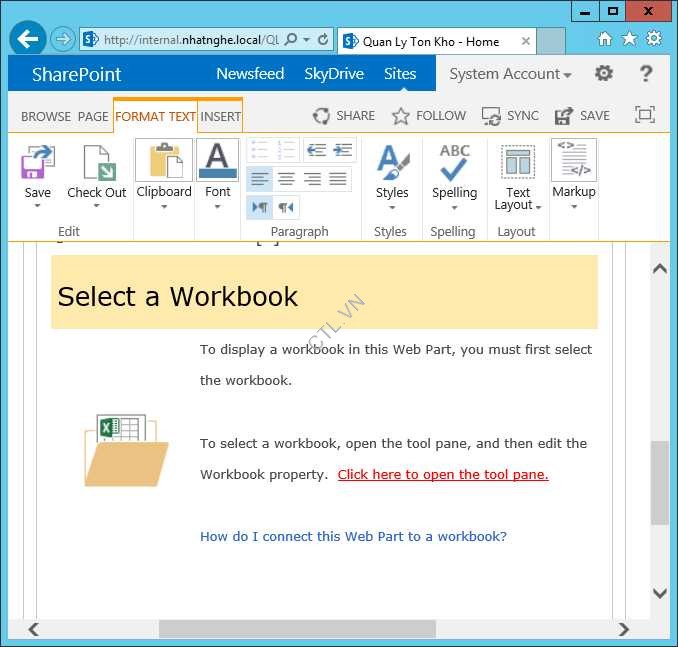The image size is (678, 647).
Task: Go back with the browser back arrow
Action: pyautogui.click(x=28, y=39)
